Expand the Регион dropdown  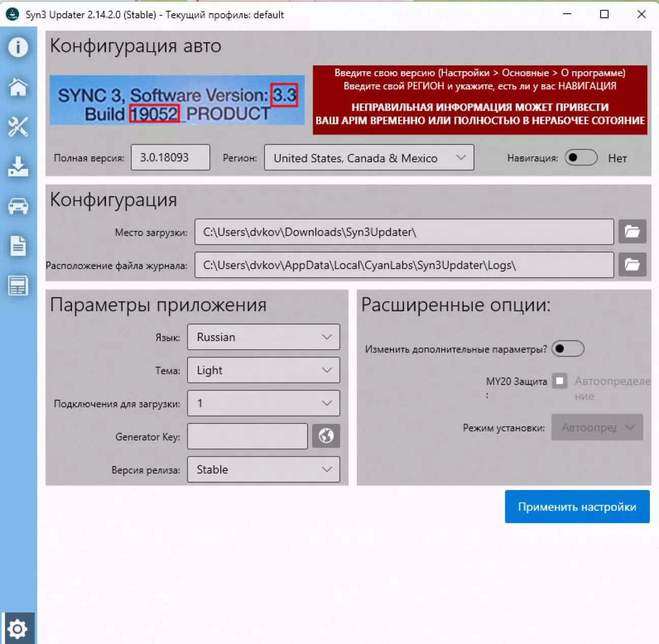coord(369,158)
